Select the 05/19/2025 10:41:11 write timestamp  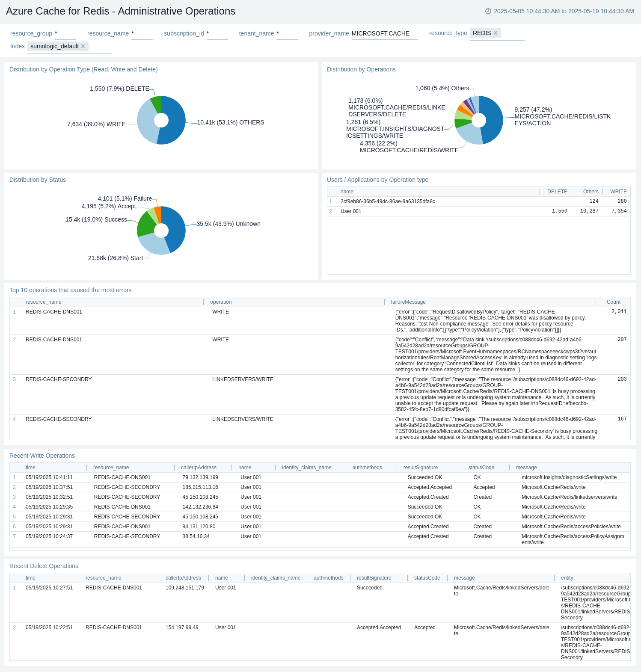coord(49,477)
